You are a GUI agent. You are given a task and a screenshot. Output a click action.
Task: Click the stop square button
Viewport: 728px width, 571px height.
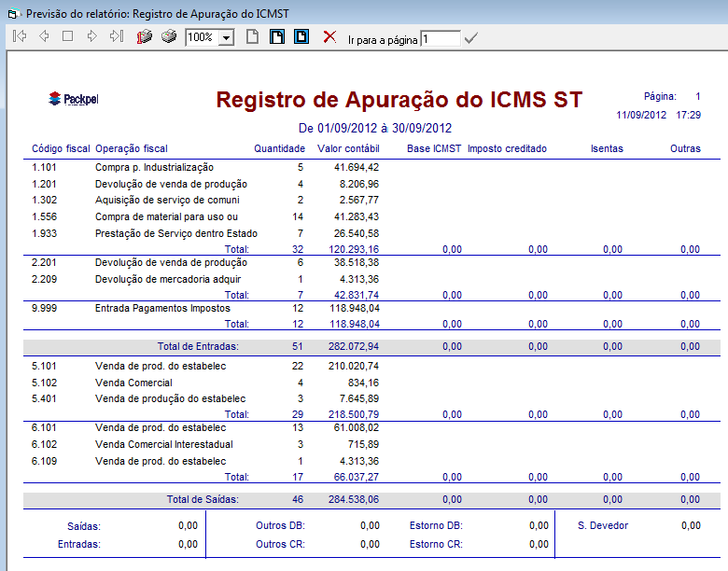point(67,36)
